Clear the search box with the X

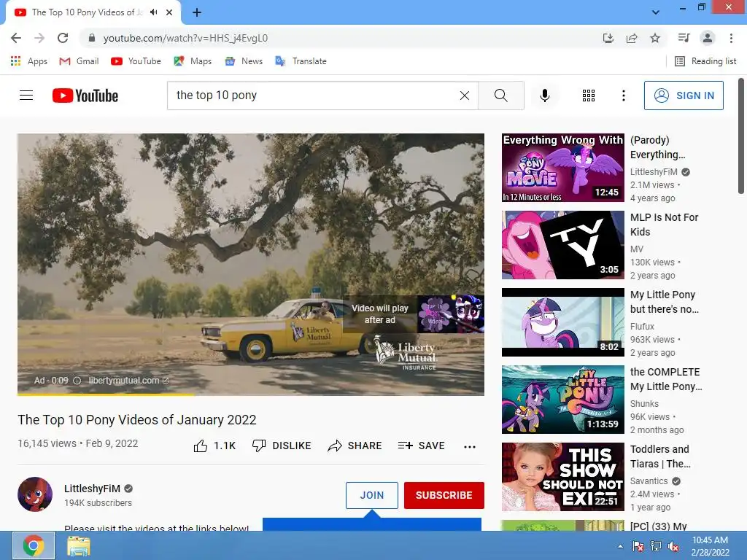coord(465,96)
